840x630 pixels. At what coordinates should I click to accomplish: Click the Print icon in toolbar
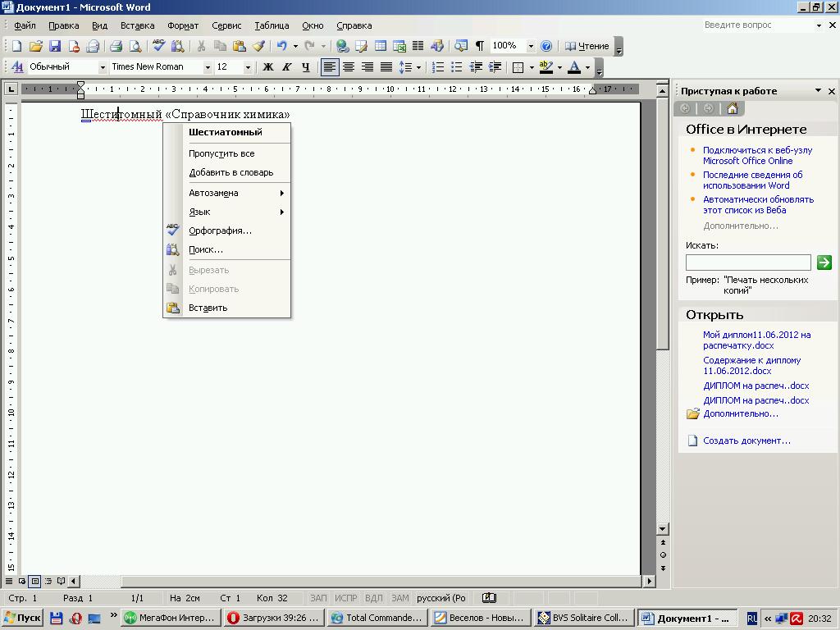tap(116, 46)
